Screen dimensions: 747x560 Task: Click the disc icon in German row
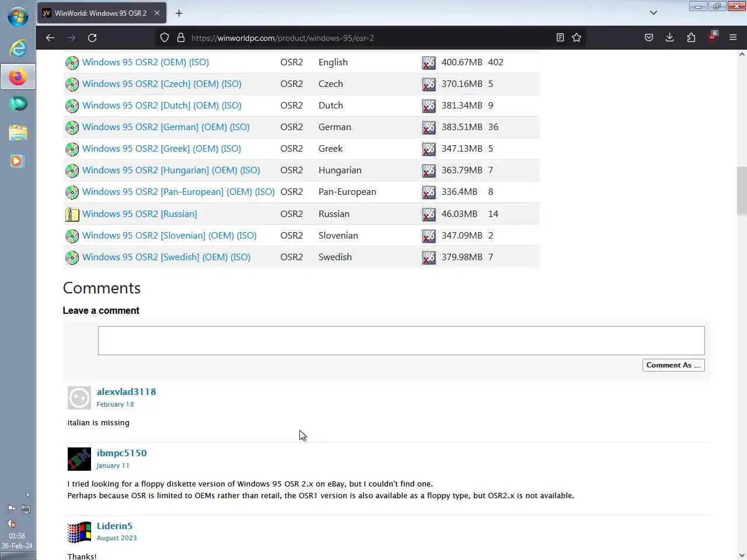coord(72,127)
